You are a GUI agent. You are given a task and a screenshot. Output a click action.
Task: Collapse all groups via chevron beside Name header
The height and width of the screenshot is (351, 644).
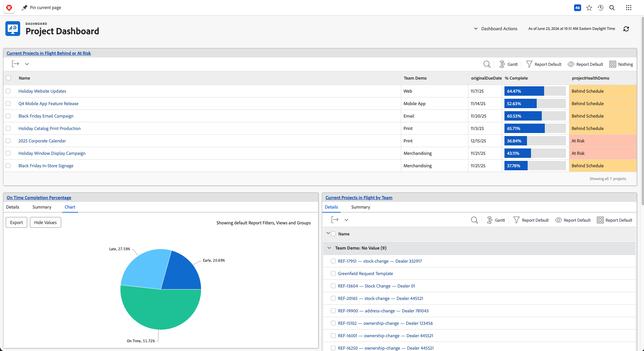tap(328, 233)
